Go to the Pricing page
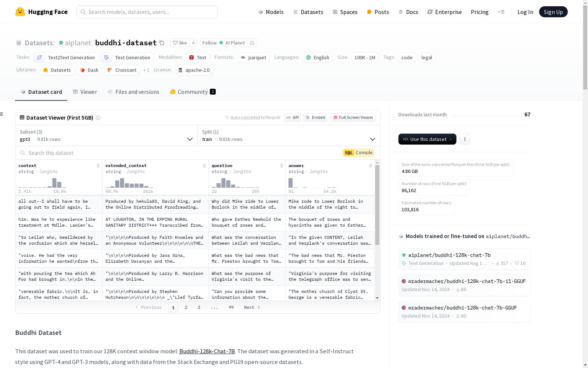 (480, 12)
